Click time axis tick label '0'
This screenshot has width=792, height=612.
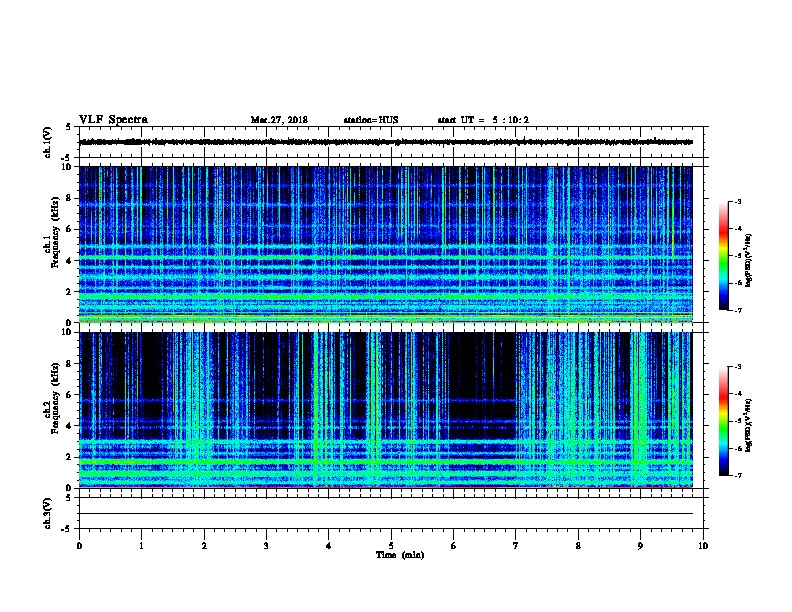(x=79, y=546)
